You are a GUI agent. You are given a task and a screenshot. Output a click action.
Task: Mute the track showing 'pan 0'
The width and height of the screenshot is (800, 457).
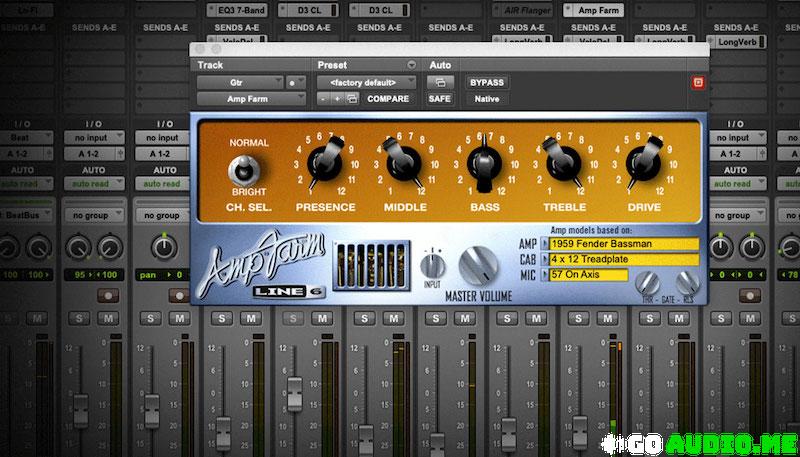[x=179, y=319]
